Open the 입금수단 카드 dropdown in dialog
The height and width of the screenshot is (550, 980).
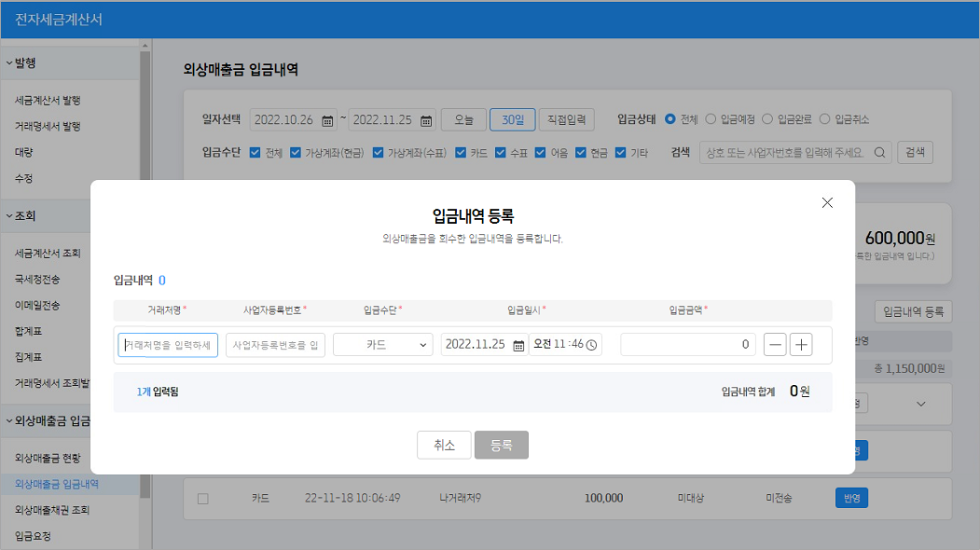[383, 344]
